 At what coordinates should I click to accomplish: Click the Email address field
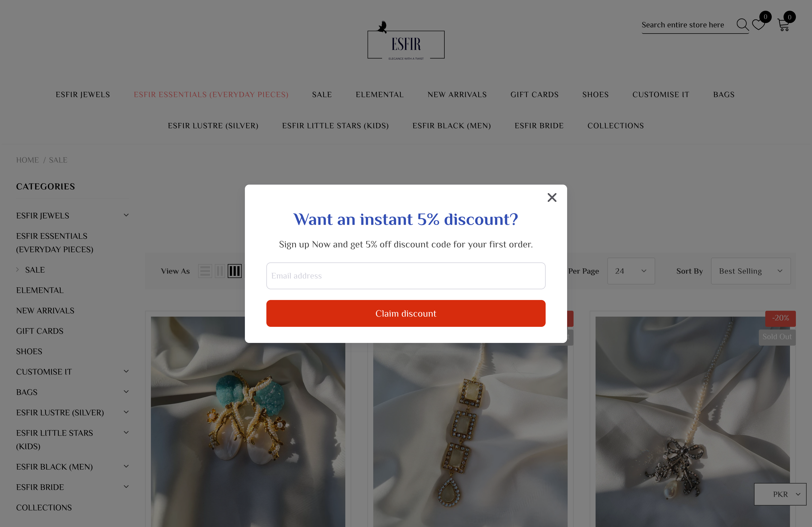(x=406, y=276)
